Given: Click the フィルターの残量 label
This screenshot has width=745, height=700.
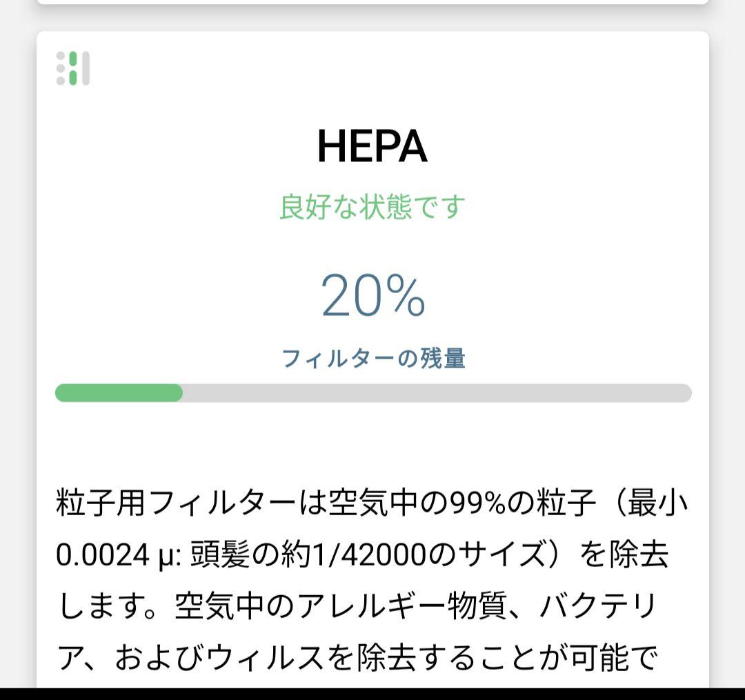Looking at the screenshot, I should (373, 358).
